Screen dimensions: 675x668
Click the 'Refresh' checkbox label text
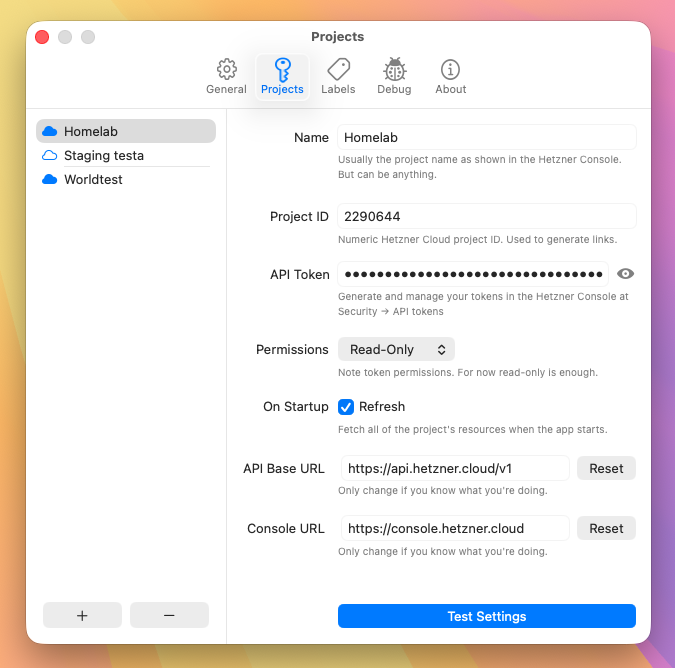tap(382, 407)
